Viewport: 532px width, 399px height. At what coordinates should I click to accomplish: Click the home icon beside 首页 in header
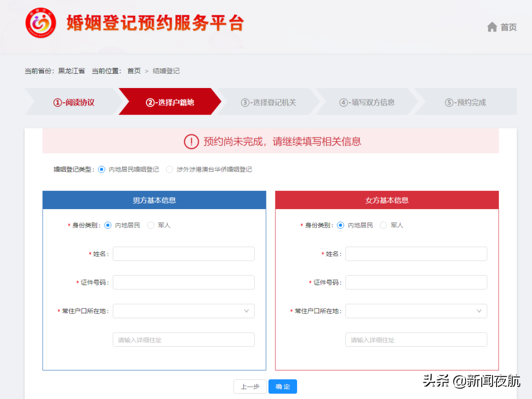click(492, 27)
